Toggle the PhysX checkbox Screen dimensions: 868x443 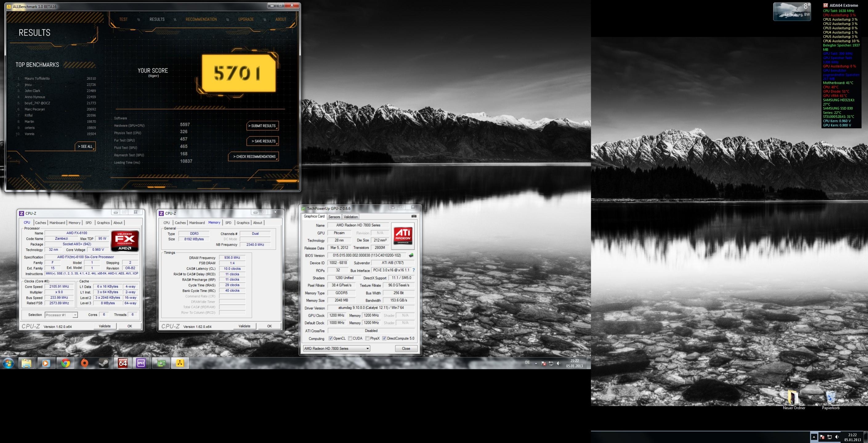coord(367,338)
